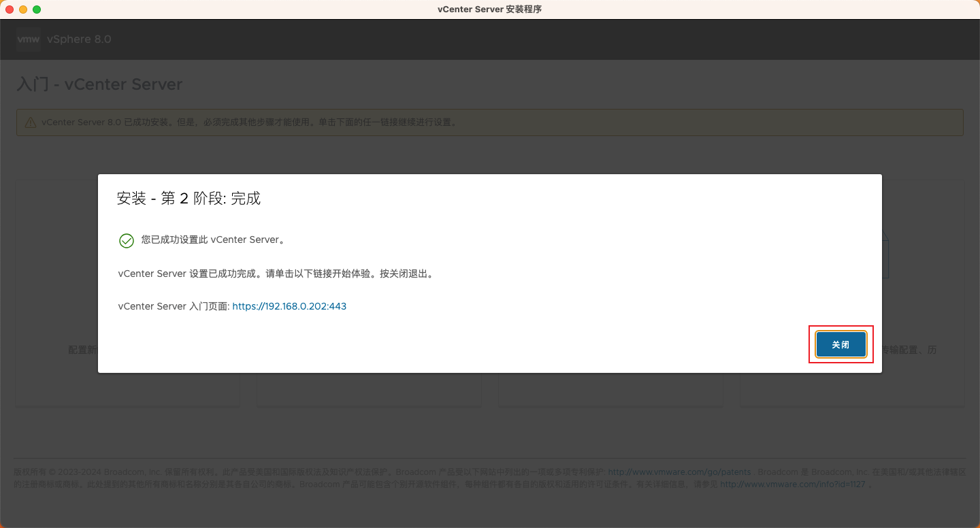Click the message 请单击以下链接开始体验

pyautogui.click(x=319, y=274)
